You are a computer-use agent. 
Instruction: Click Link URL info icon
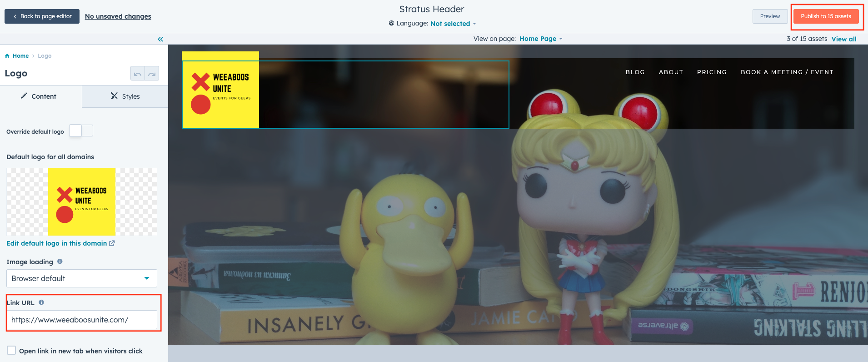coord(41,302)
